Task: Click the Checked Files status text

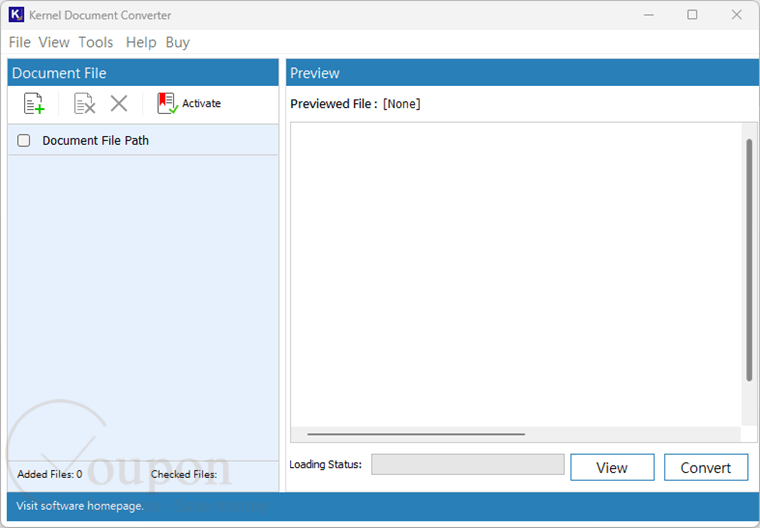Action: 184,474
